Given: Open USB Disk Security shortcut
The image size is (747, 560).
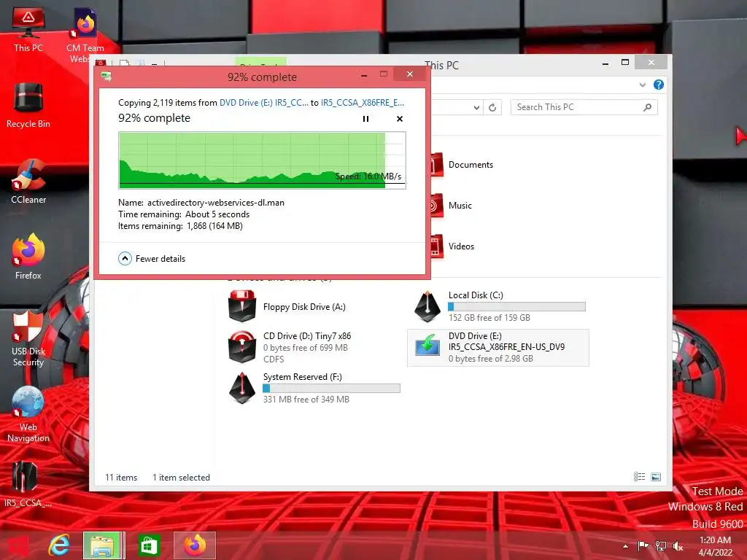Looking at the screenshot, I should (28, 338).
